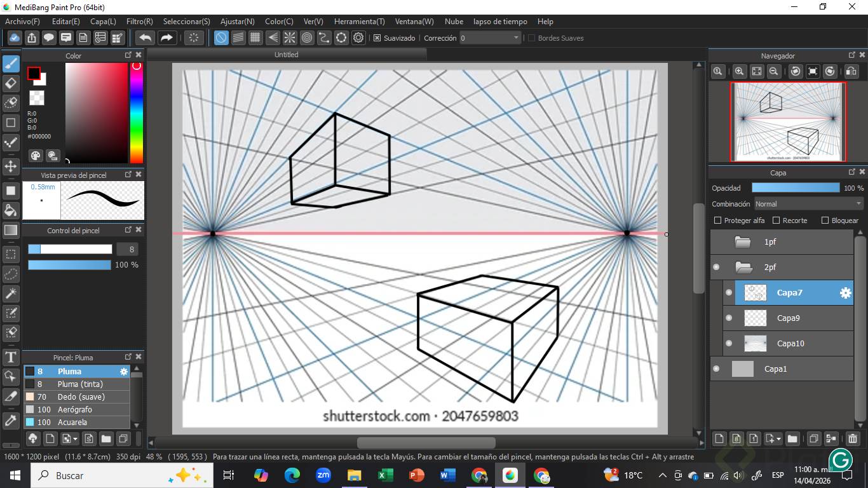Select the Capa10 layer
868x488 pixels.
tap(790, 344)
